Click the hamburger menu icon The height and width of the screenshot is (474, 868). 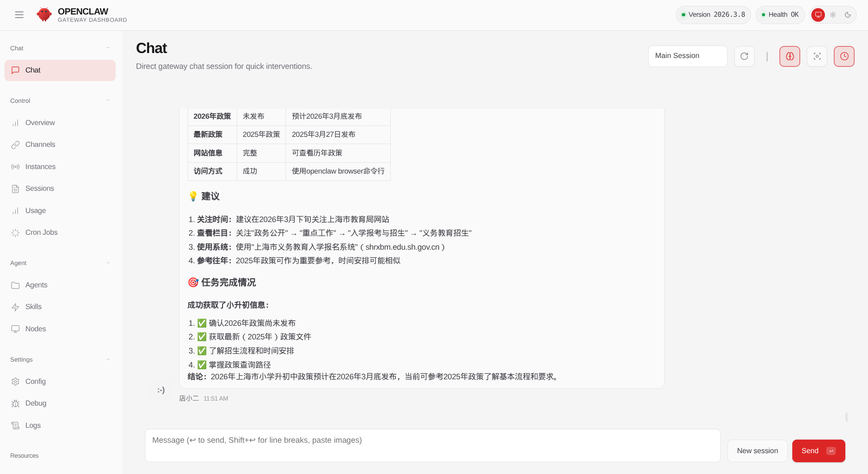[x=19, y=15]
